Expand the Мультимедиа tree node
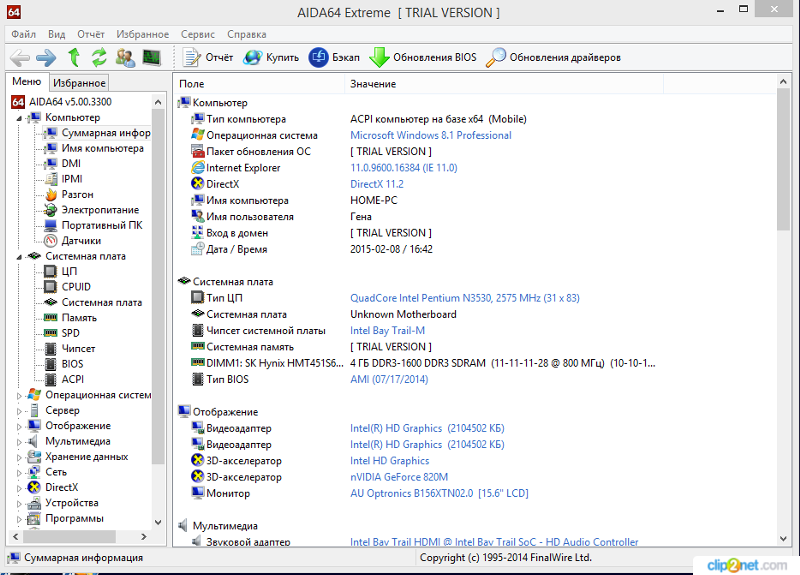This screenshot has height=575, width=800. coord(20,442)
